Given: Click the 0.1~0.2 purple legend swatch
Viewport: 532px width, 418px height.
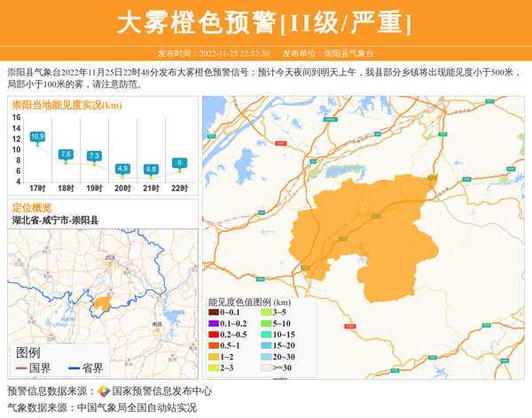Looking at the screenshot, I should pos(214,324).
